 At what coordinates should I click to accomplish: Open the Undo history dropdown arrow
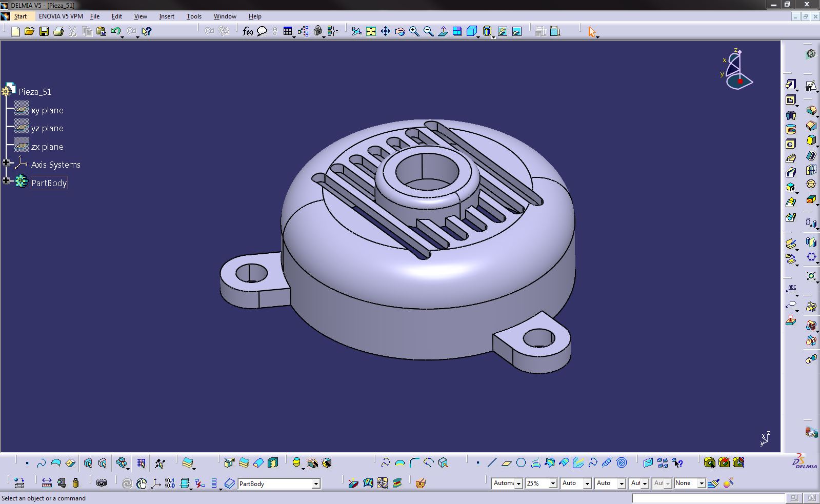[x=122, y=37]
